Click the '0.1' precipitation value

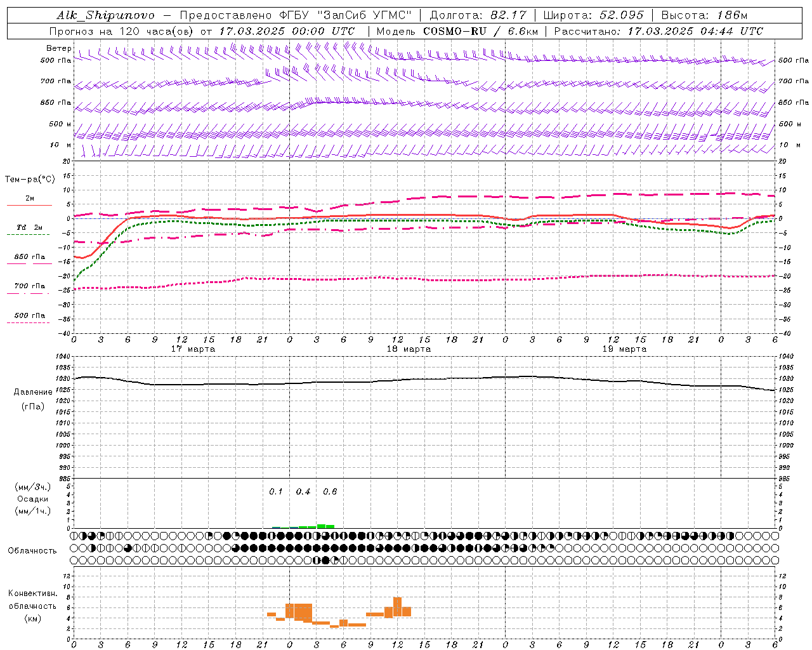[x=276, y=491]
